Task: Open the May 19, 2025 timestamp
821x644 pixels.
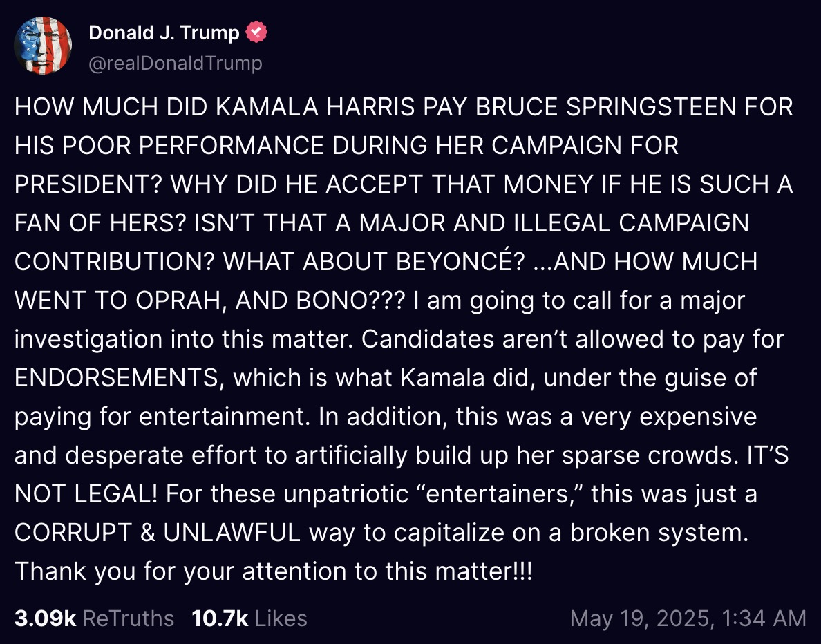Action: click(688, 618)
